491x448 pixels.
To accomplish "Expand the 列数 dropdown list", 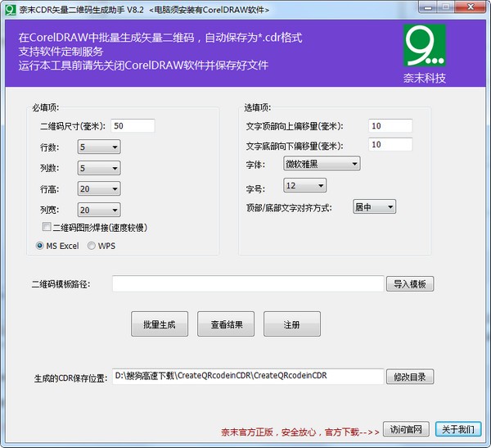I will click(99, 168).
